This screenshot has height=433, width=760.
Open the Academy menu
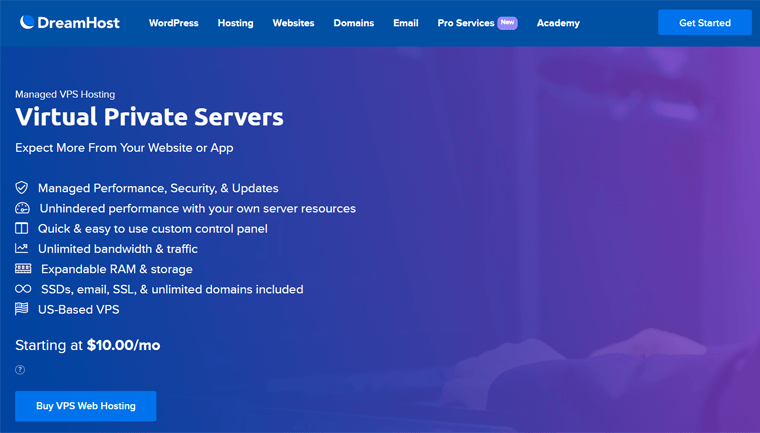click(558, 23)
